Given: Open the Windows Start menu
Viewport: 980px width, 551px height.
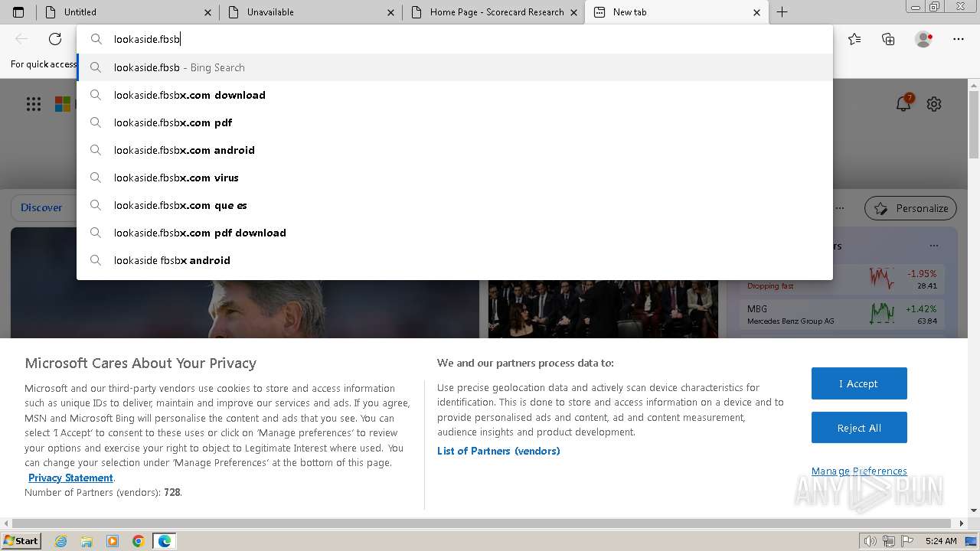Looking at the screenshot, I should pos(21,540).
